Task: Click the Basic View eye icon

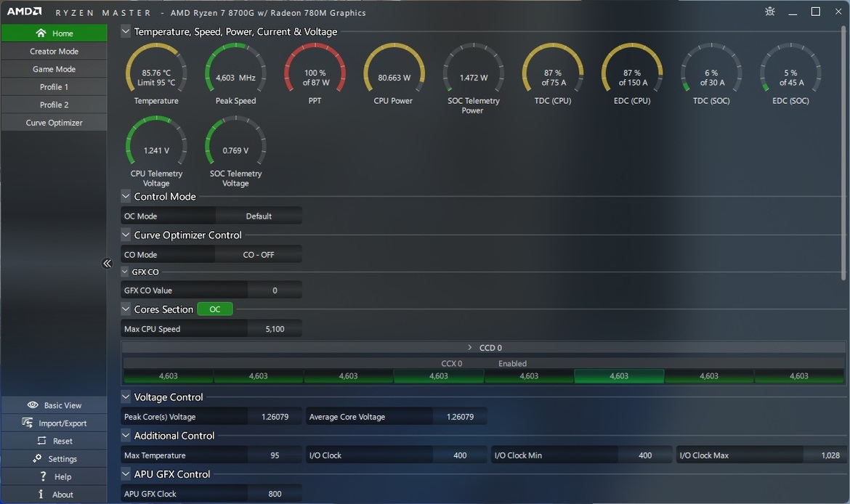Action: (x=33, y=405)
